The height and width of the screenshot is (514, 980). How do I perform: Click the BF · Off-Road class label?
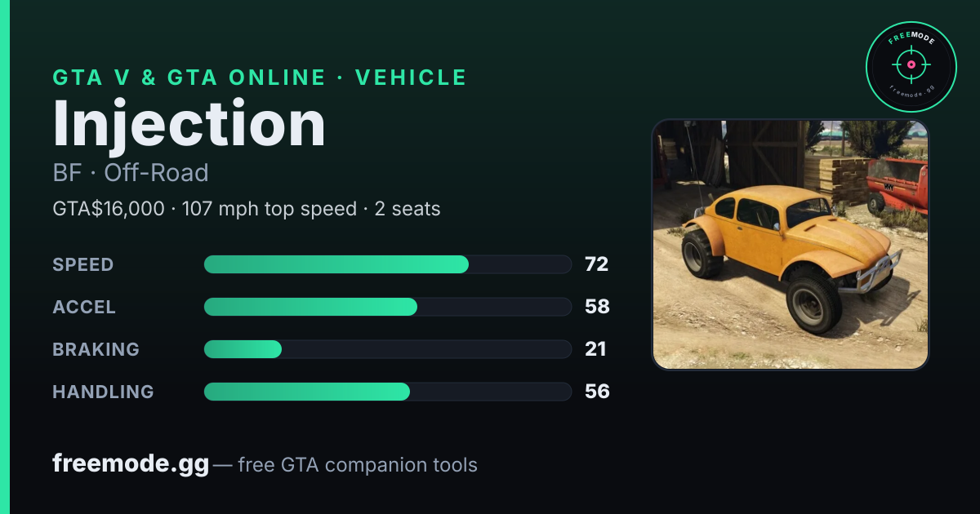(x=131, y=173)
